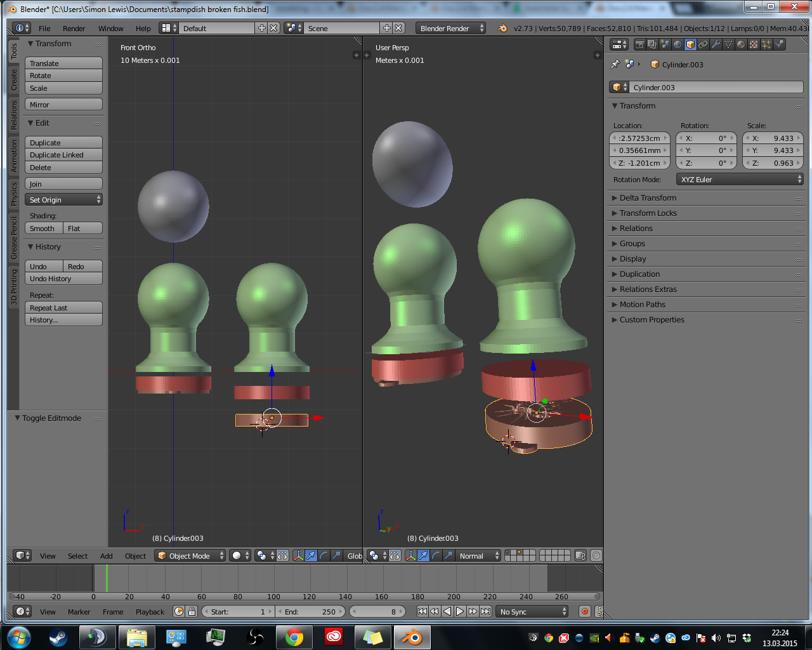This screenshot has width=812, height=650.
Task: Open Windows Explorer from the taskbar
Action: click(137, 637)
